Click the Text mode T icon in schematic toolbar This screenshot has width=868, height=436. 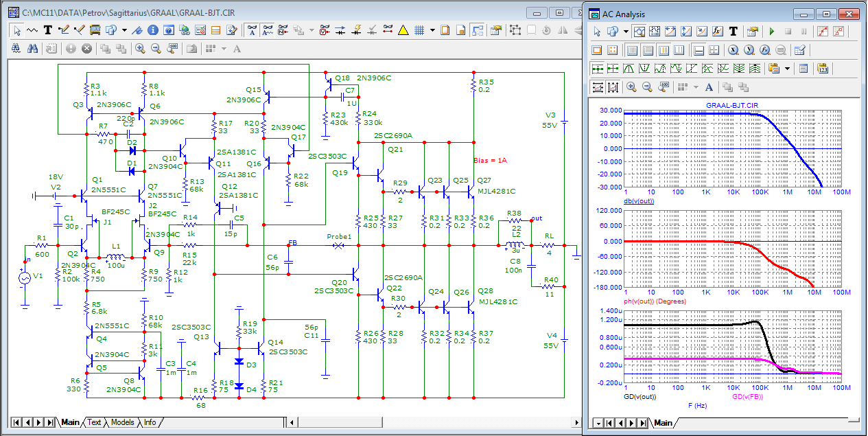pos(47,30)
